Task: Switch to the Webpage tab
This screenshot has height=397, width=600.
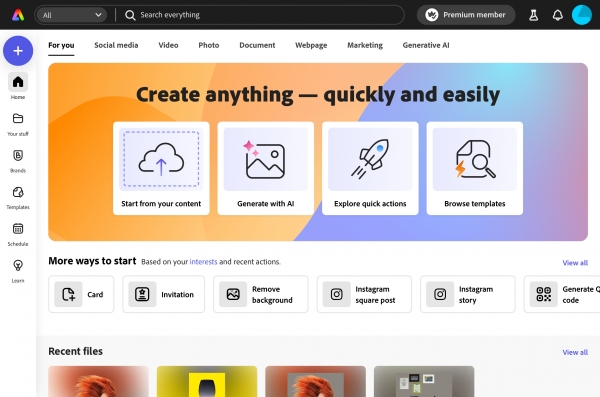Action: (x=311, y=45)
